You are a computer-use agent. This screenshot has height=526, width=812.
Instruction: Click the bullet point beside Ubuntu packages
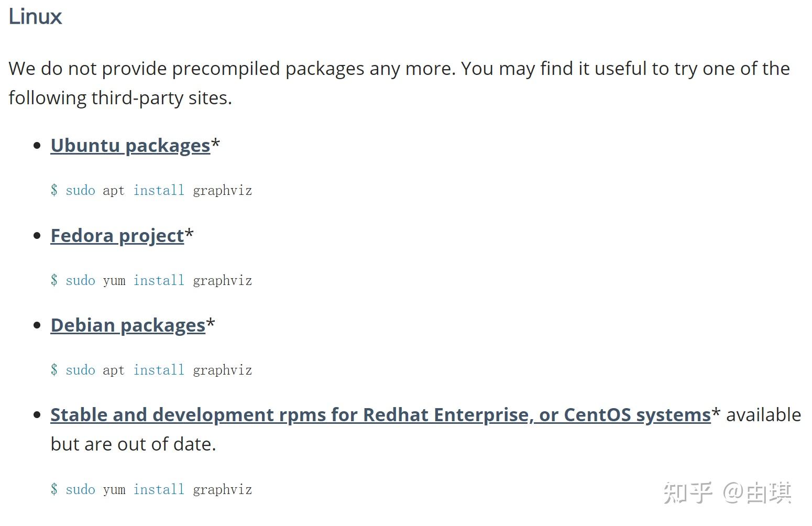(x=37, y=146)
